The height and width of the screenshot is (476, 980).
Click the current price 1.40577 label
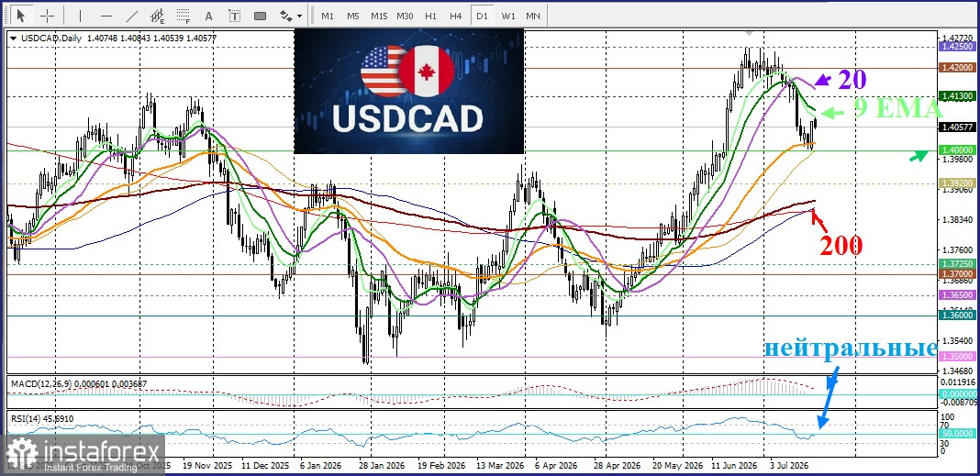958,127
